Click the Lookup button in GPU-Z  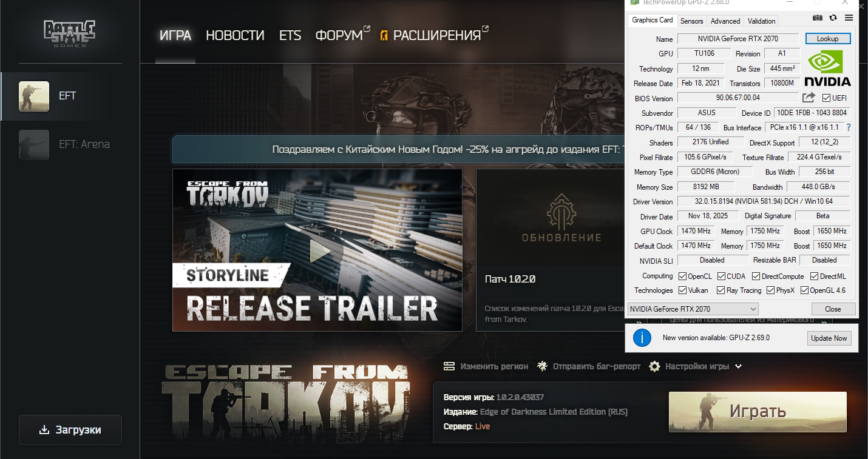pos(828,39)
